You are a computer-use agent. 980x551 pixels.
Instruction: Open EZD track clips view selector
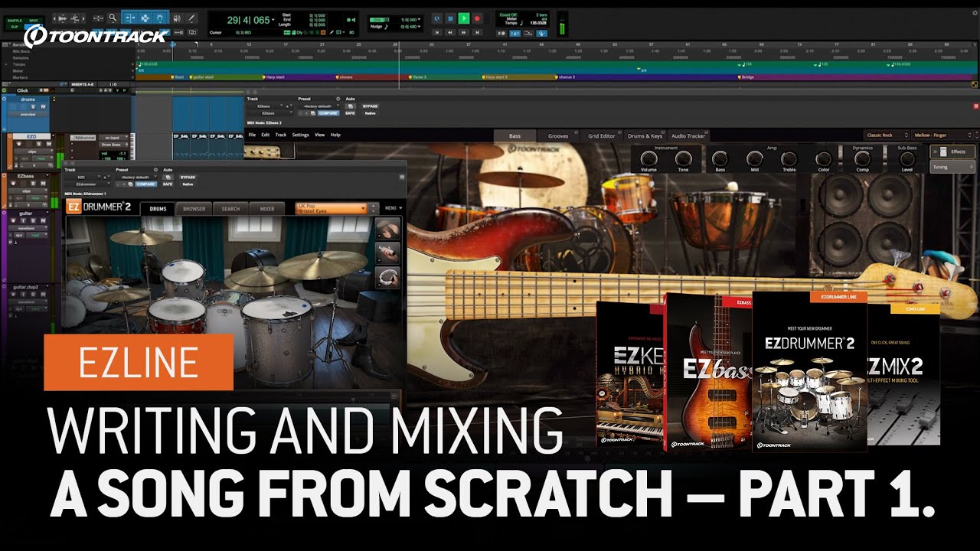(34, 152)
